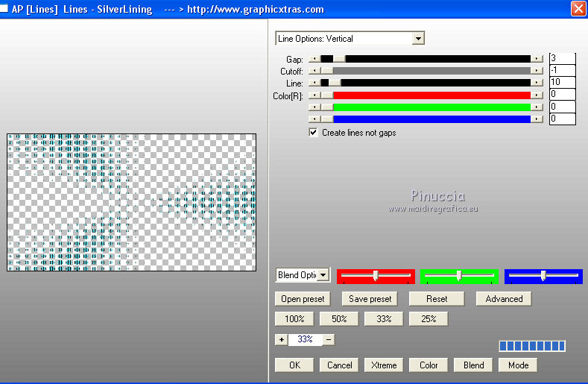Click the green blend slider handle
The height and width of the screenshot is (384, 588).
point(459,276)
